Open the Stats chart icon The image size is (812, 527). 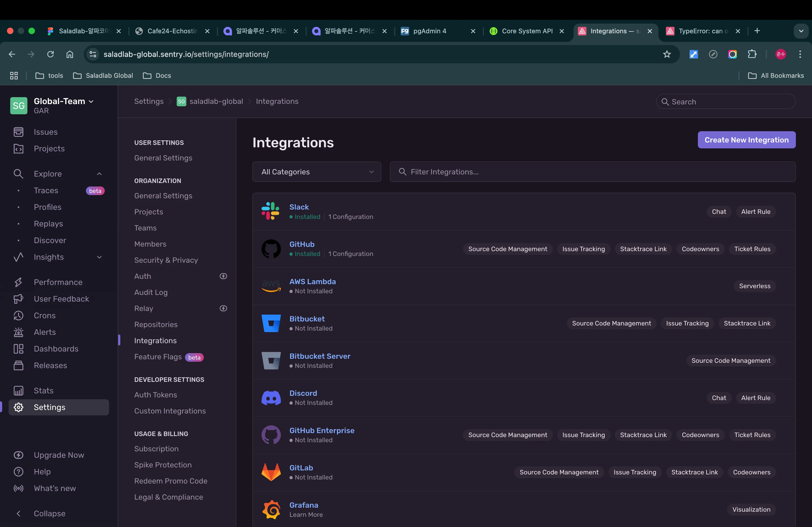pos(19,391)
